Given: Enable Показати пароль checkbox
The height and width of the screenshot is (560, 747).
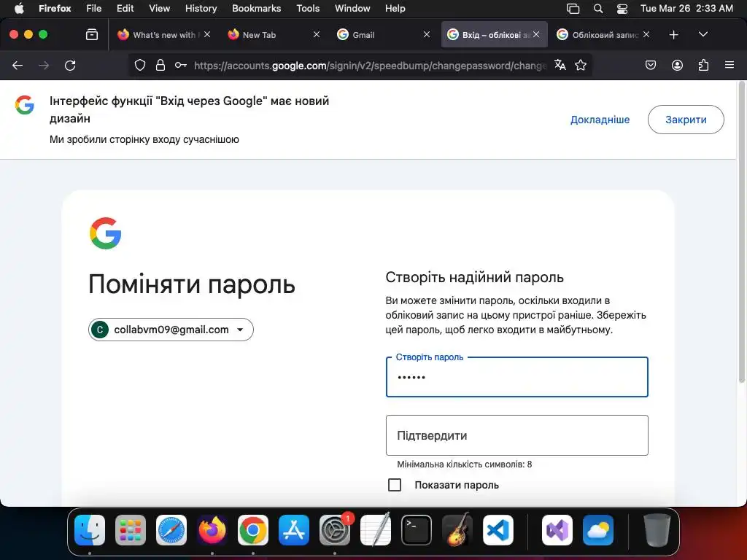Looking at the screenshot, I should [395, 485].
